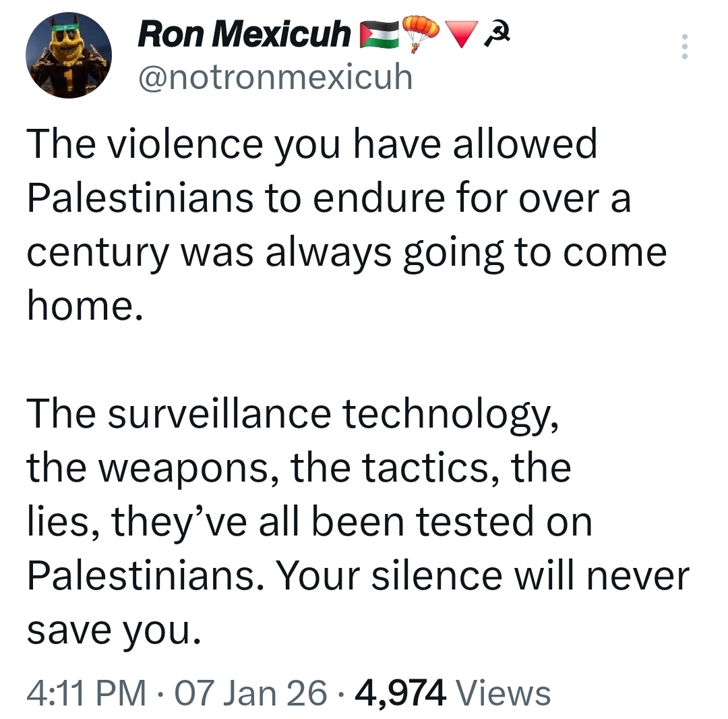This screenshot has width=728, height=719.
Task: Click the word "Views" in the footer
Action: (504, 693)
